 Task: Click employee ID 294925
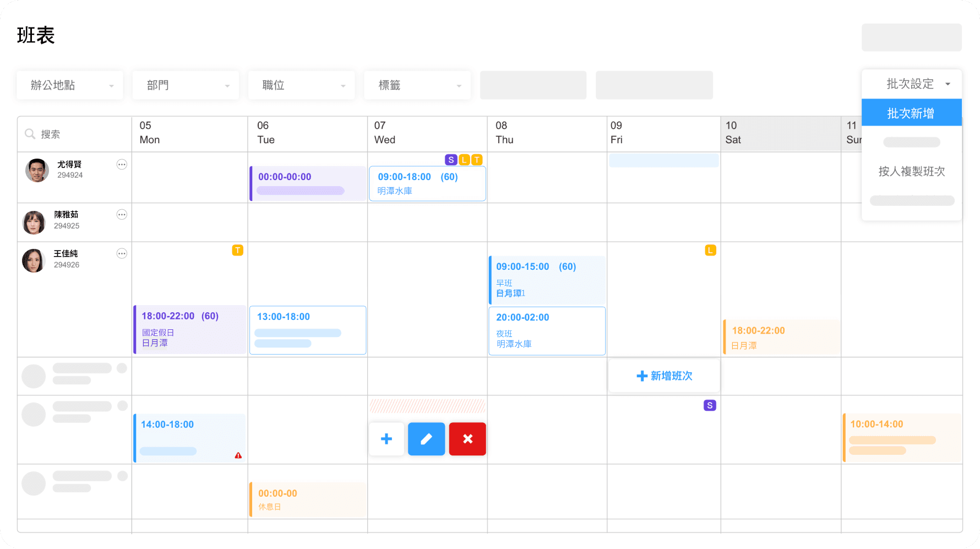tap(67, 226)
